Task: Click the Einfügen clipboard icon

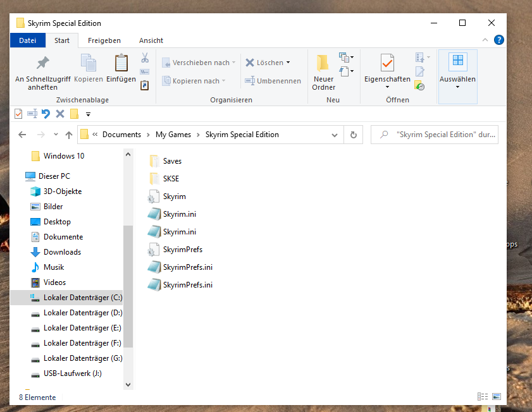Action: pyautogui.click(x=121, y=63)
